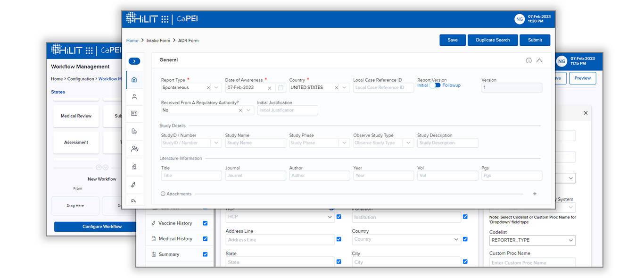Click the person icon in the sidebar
This screenshot has width=644, height=278.
click(x=134, y=97)
